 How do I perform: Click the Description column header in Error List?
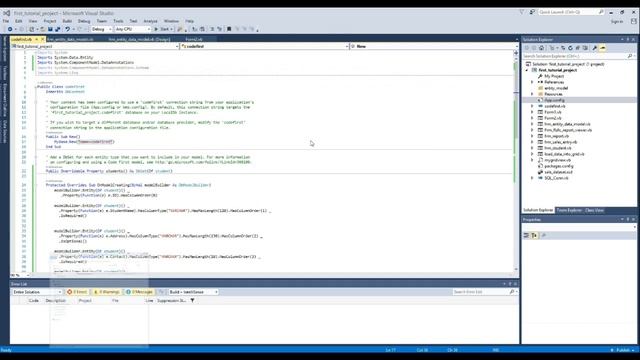[56, 300]
